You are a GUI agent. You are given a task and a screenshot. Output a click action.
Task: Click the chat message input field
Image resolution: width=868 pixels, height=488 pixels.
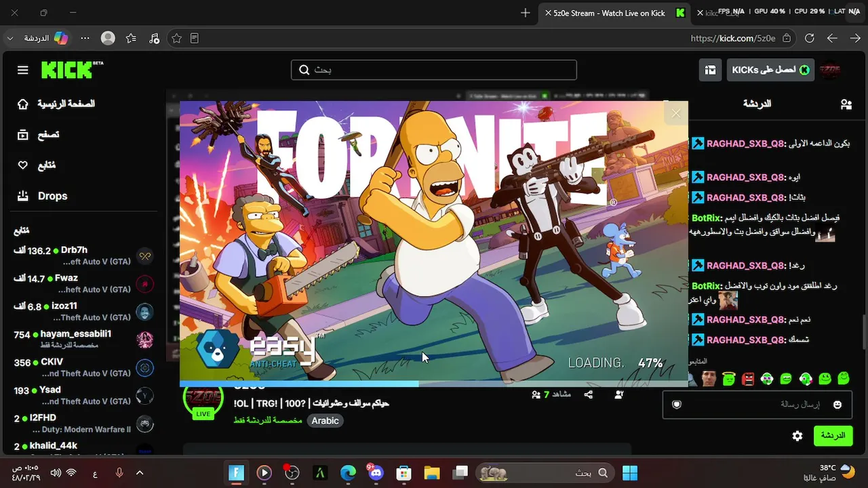click(757, 405)
